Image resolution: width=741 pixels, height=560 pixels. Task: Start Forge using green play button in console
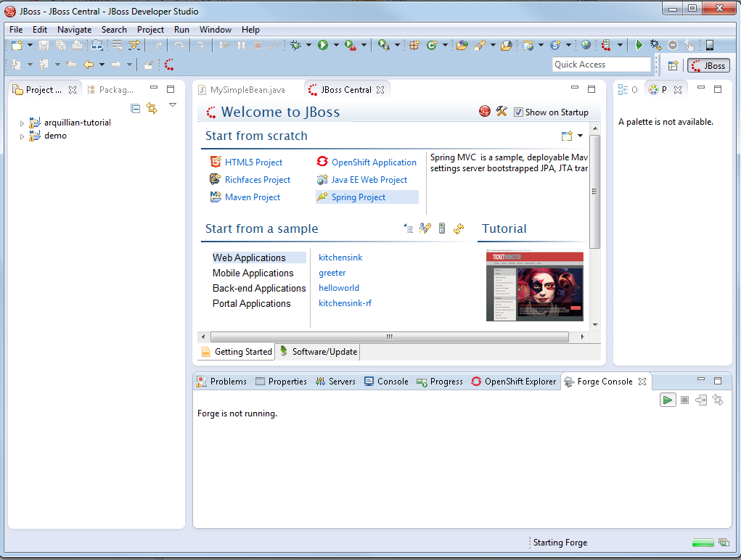pyautogui.click(x=667, y=400)
